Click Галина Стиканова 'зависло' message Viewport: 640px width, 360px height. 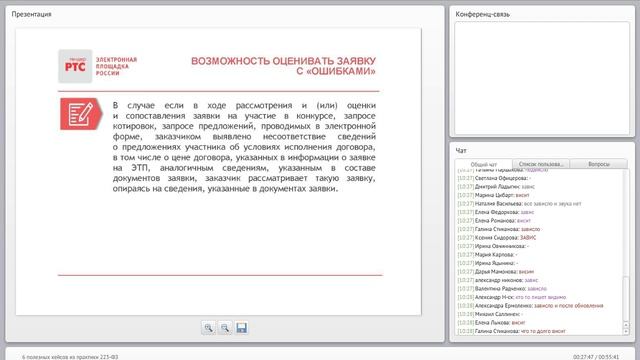[499, 229]
